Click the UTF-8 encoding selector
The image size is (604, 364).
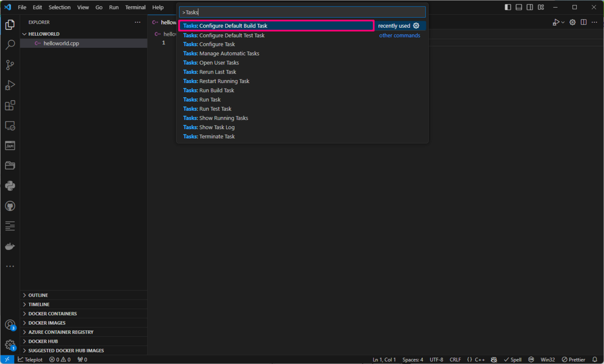[436, 359]
